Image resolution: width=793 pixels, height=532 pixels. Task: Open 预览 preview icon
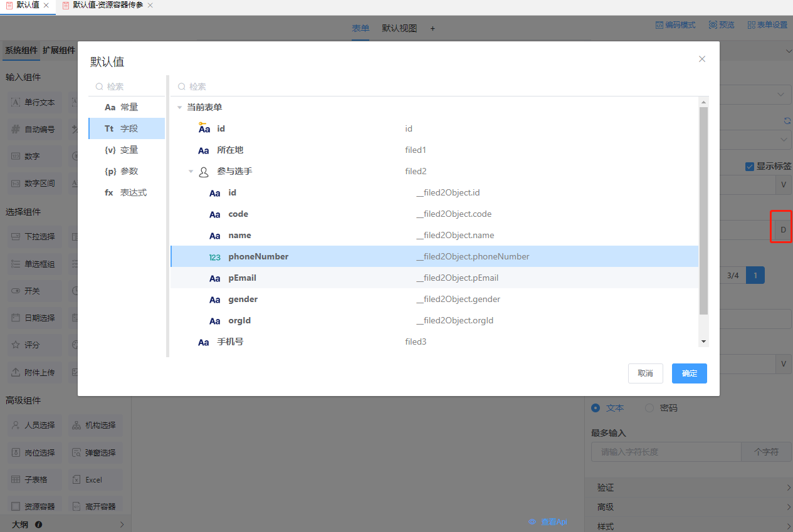coord(713,25)
